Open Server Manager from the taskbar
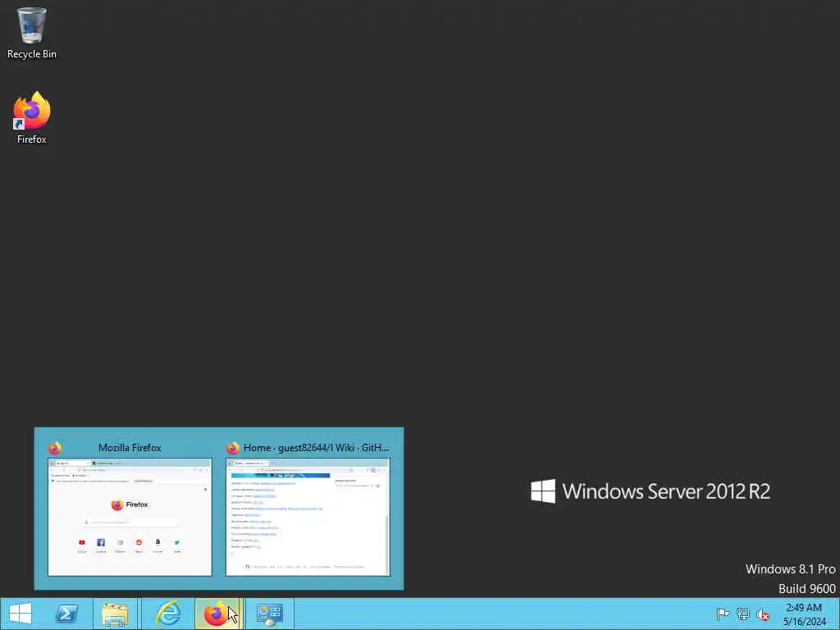The image size is (840, 630). (x=269, y=614)
